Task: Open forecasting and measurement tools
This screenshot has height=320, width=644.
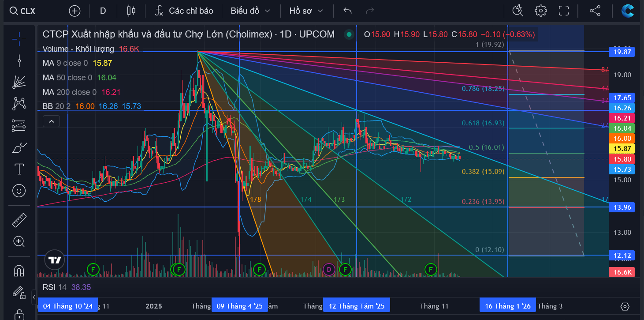Action: pos(19,126)
